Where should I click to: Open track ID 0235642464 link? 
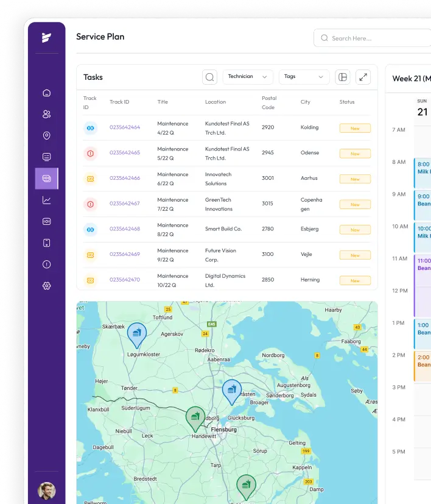click(x=125, y=127)
